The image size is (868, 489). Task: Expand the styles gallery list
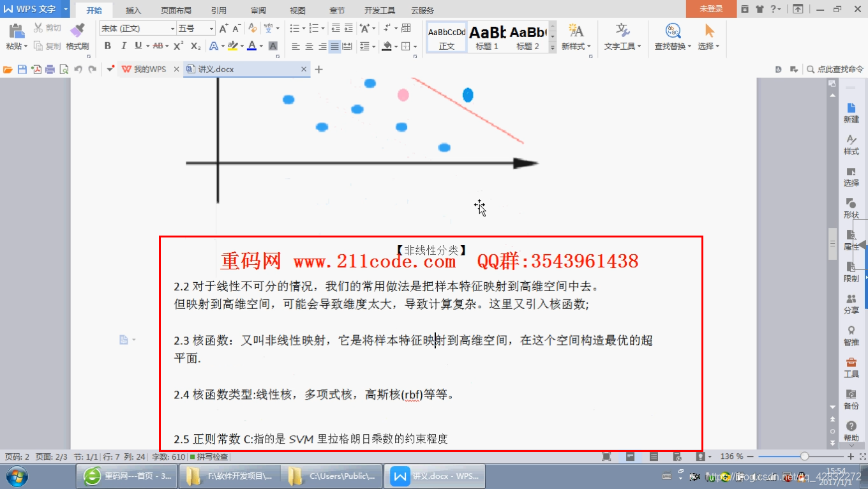click(553, 47)
